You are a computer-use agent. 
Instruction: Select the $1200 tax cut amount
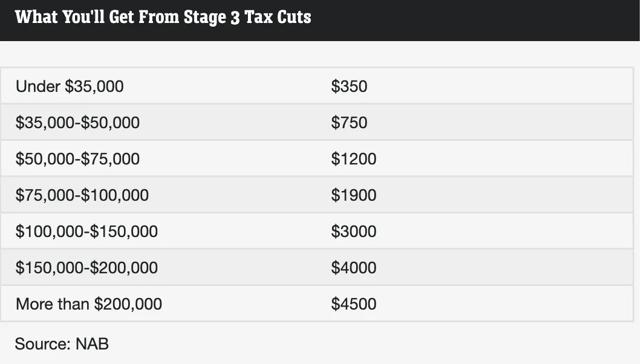point(354,159)
